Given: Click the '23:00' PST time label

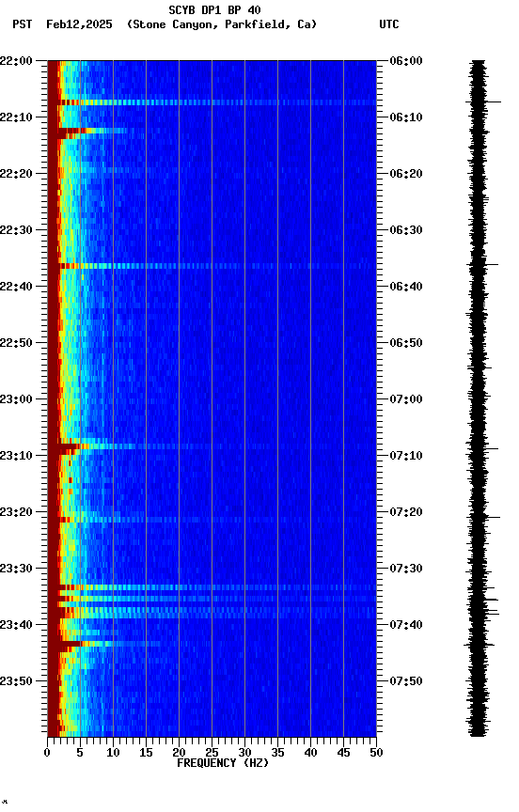Looking at the screenshot, I should [16, 399].
